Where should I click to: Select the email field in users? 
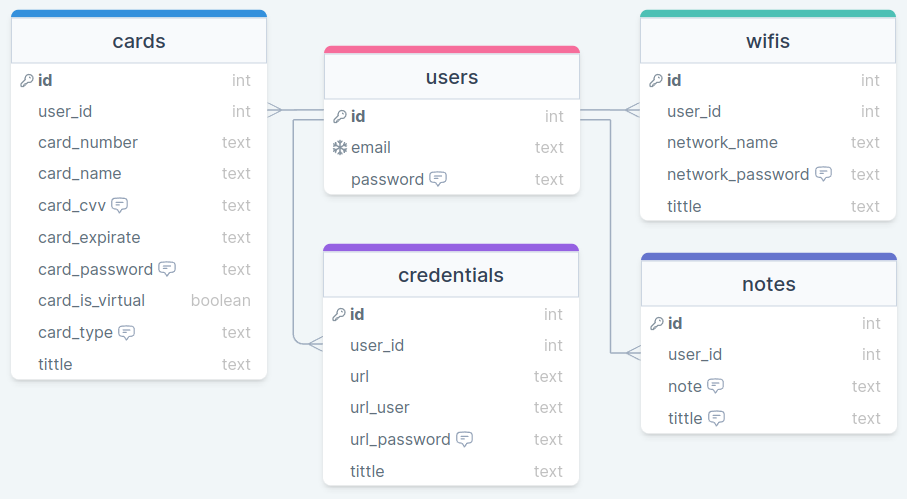(x=452, y=147)
